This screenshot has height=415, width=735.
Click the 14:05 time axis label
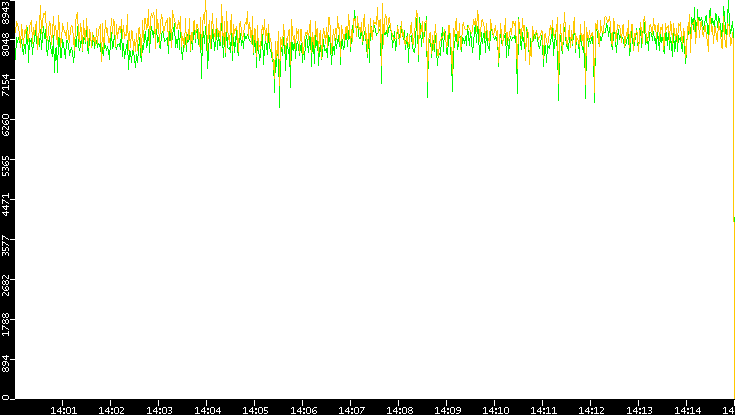point(255,410)
